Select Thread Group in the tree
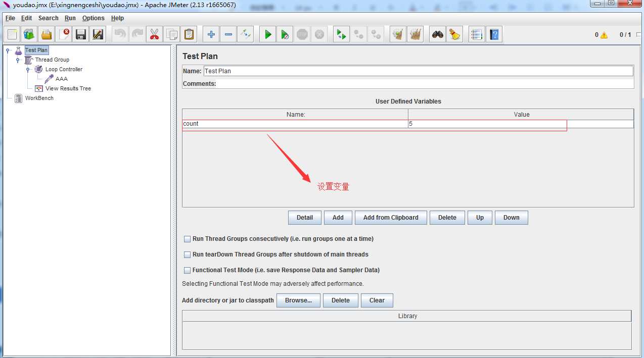The height and width of the screenshot is (358, 644). 52,60
